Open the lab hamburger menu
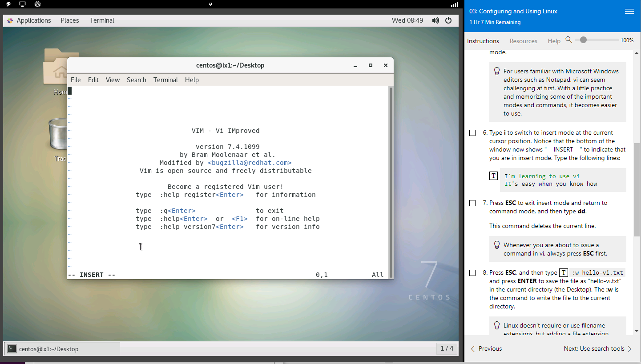 (x=629, y=12)
